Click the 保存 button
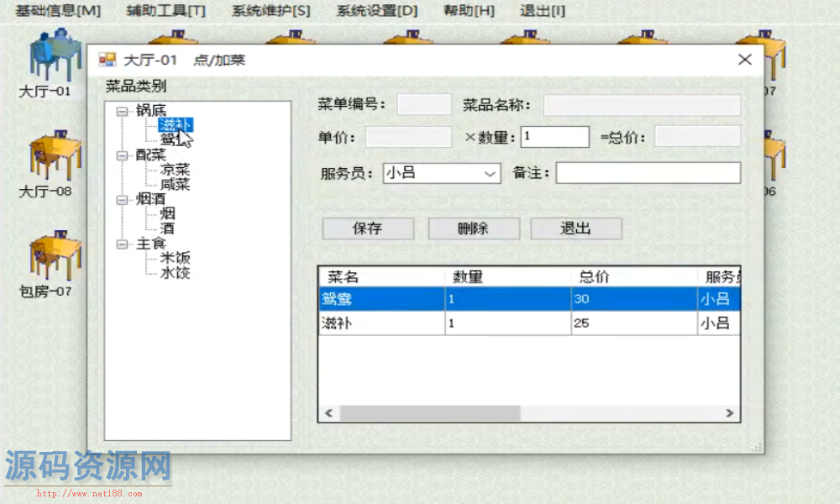Viewport: 840px width, 504px height. (x=368, y=228)
